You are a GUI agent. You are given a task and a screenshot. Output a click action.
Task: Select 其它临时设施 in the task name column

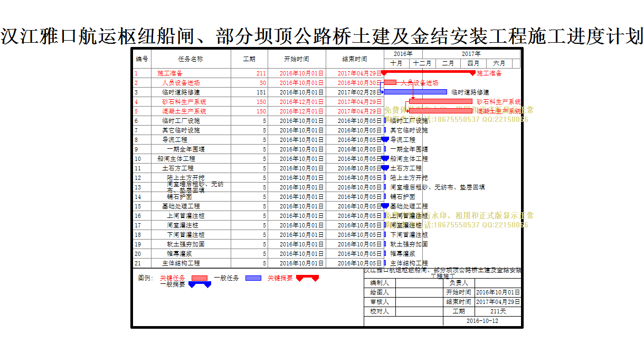[x=181, y=130]
